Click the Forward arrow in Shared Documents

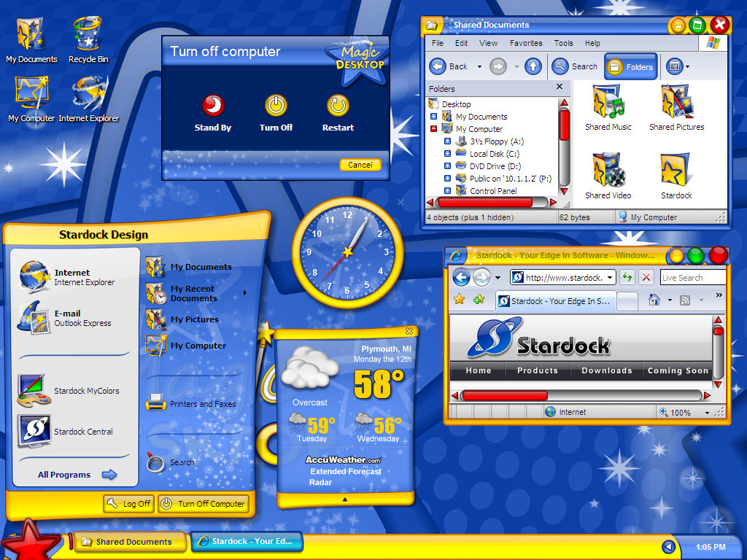[498, 66]
